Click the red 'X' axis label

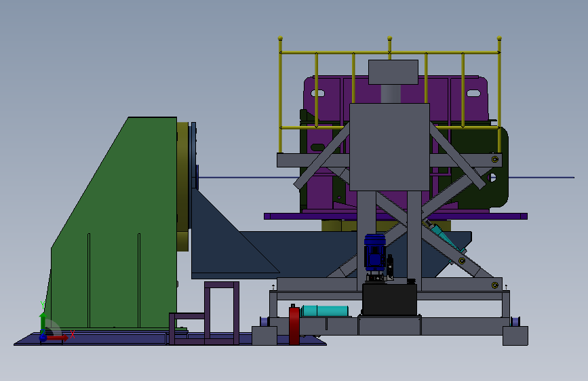tap(73, 334)
